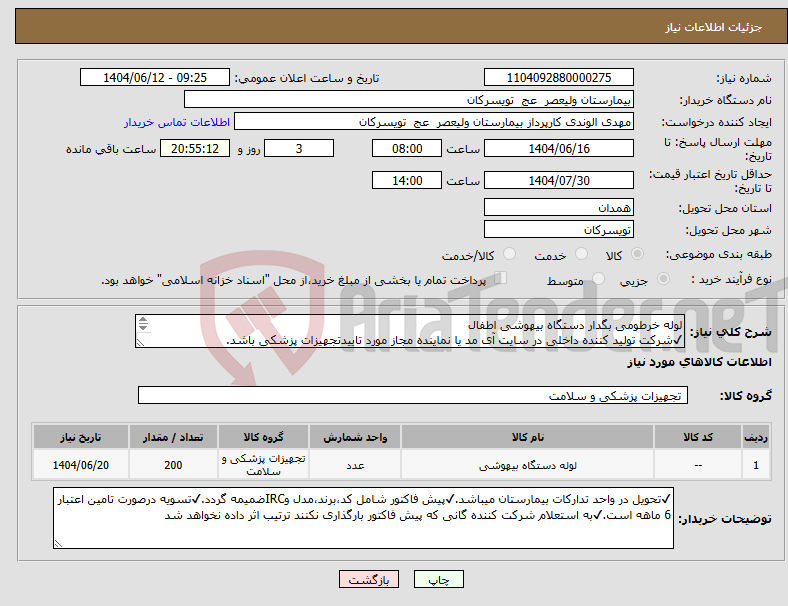Image resolution: width=788 pixels, height=606 pixels.
Task: Click the item name لوله دستگاه بیهوشی cell
Action: [x=527, y=465]
